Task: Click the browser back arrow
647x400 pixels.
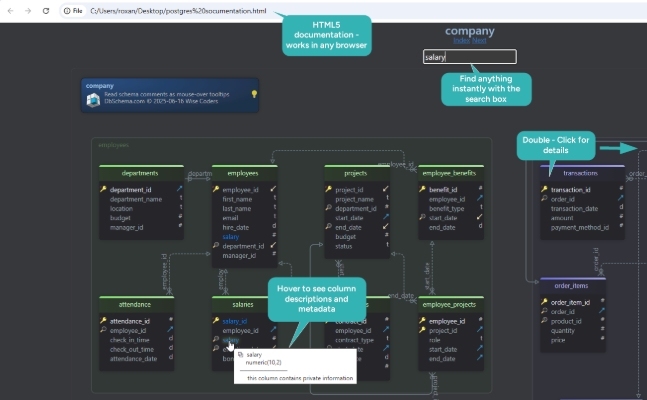Action: point(9,10)
